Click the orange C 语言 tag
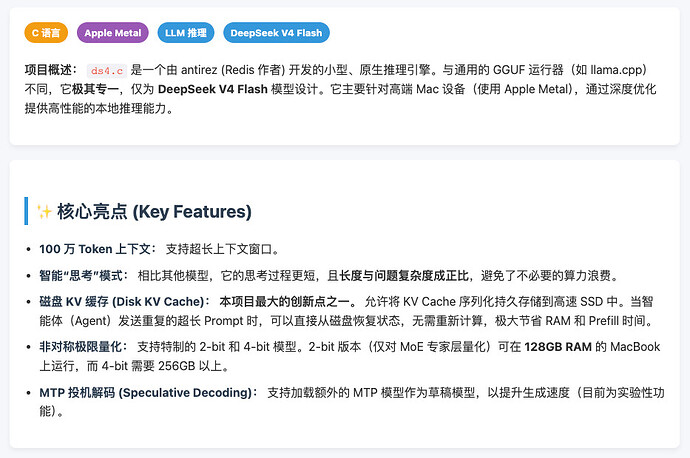Viewport: 690px width, 458px height. pos(46,33)
